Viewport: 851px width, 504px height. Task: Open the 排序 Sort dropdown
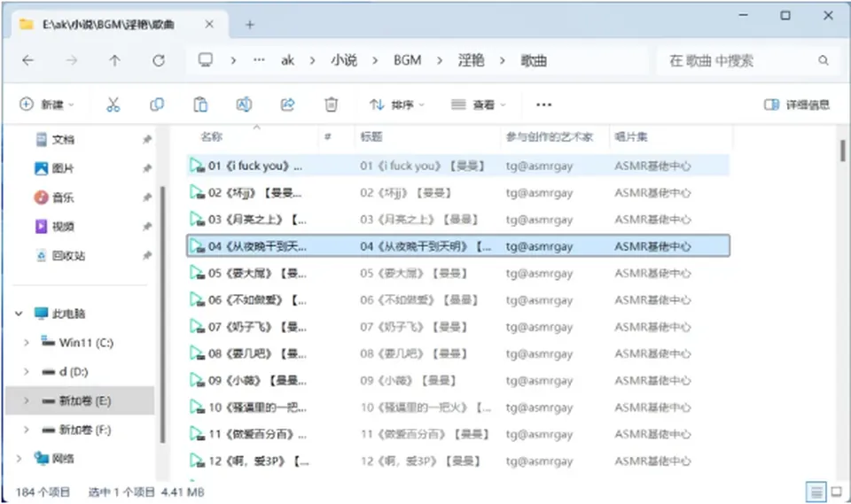pos(397,105)
